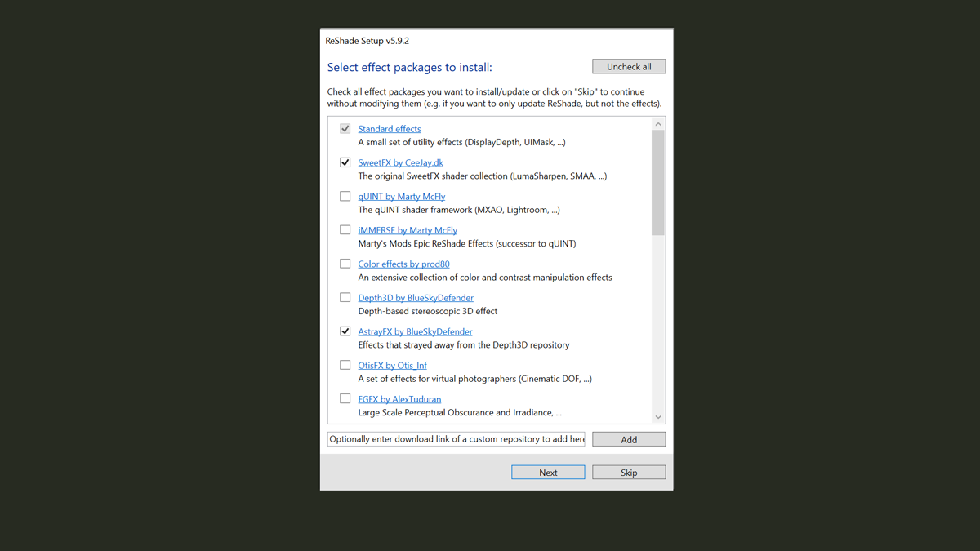Select the Depth3D by BlueSkyDefender checkbox
The width and height of the screenshot is (980, 551).
(345, 298)
